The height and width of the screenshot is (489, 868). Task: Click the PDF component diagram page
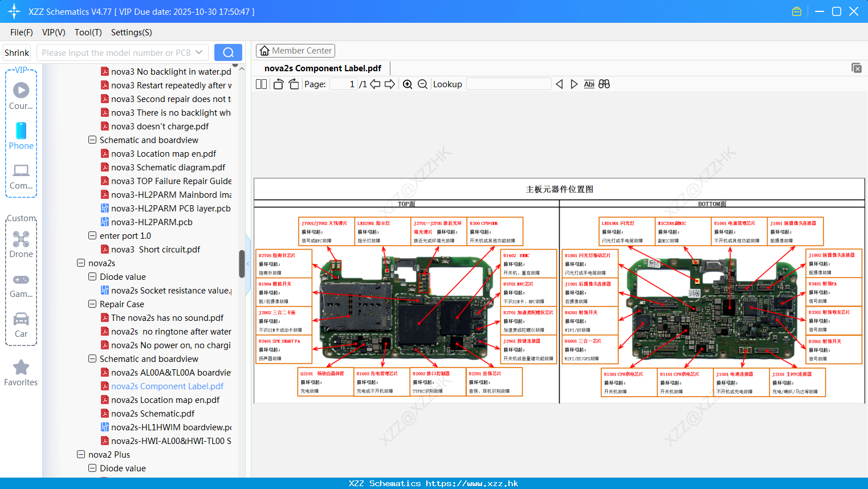point(559,291)
